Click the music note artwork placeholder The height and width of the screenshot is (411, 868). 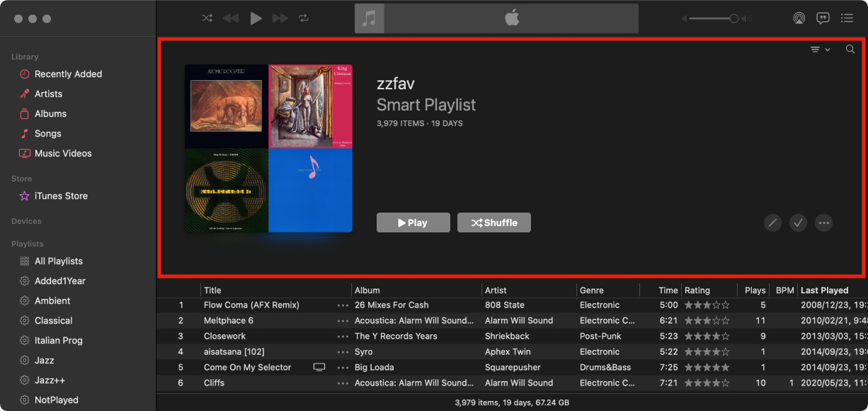370,18
